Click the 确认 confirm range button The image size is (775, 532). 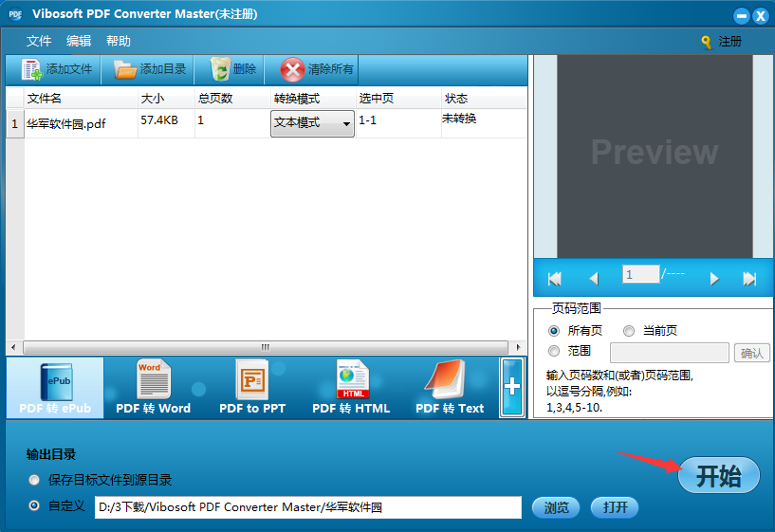752,353
